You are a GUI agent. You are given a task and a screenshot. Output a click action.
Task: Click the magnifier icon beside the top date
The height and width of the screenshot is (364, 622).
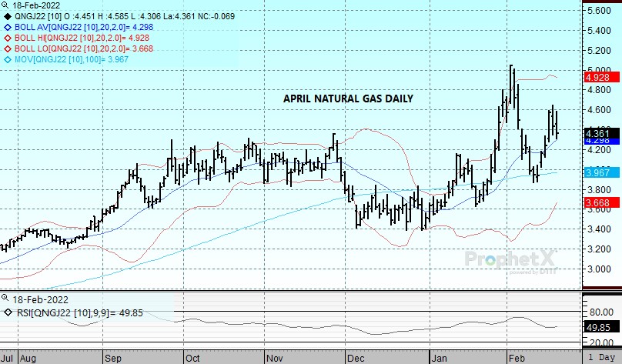tap(5, 5)
